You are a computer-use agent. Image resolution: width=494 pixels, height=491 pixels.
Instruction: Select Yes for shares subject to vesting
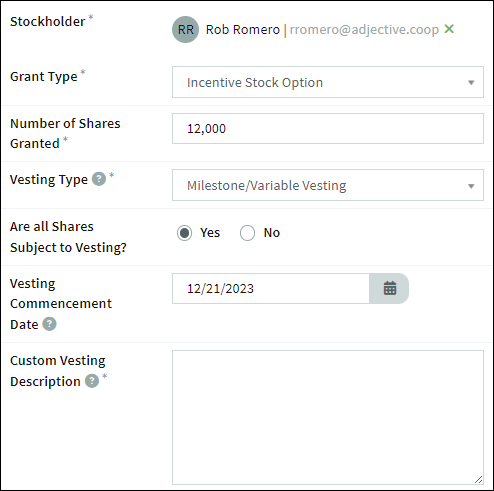(184, 233)
